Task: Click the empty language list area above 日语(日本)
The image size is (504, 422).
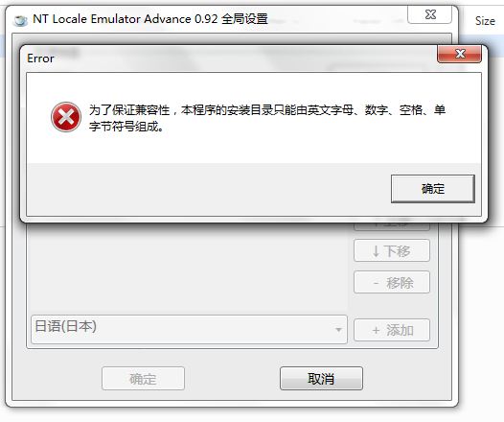Action: tap(188, 267)
